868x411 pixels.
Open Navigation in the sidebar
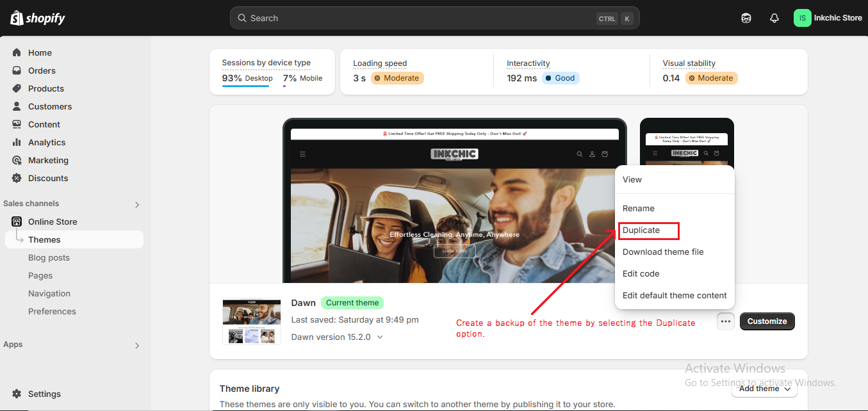49,293
